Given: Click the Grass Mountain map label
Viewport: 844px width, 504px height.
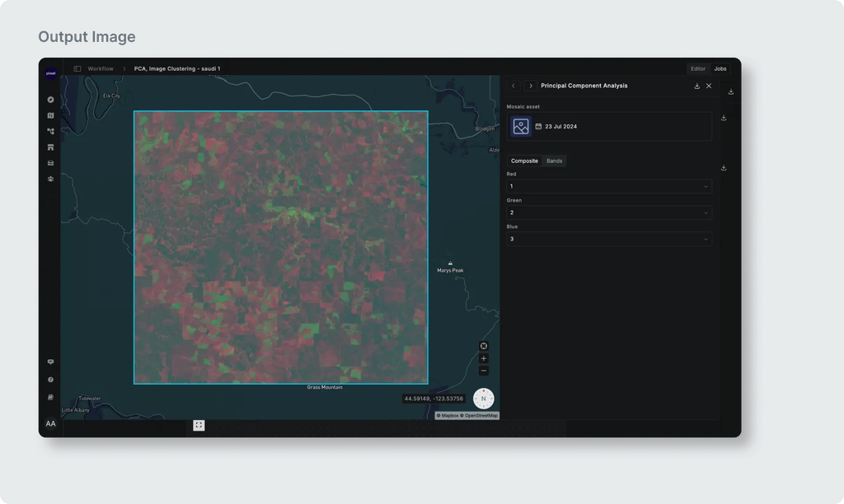Looking at the screenshot, I should coord(325,387).
